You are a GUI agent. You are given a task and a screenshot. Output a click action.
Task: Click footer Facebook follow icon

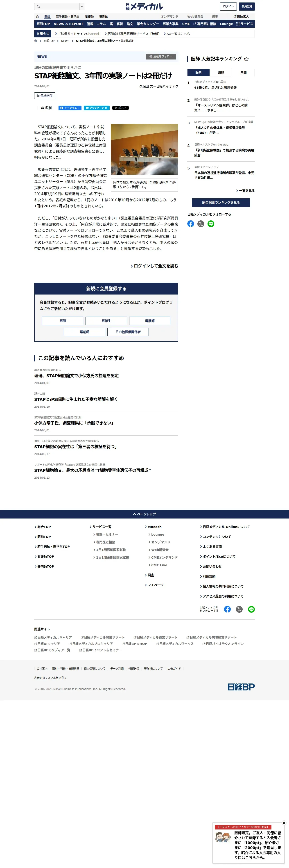tap(227, 609)
